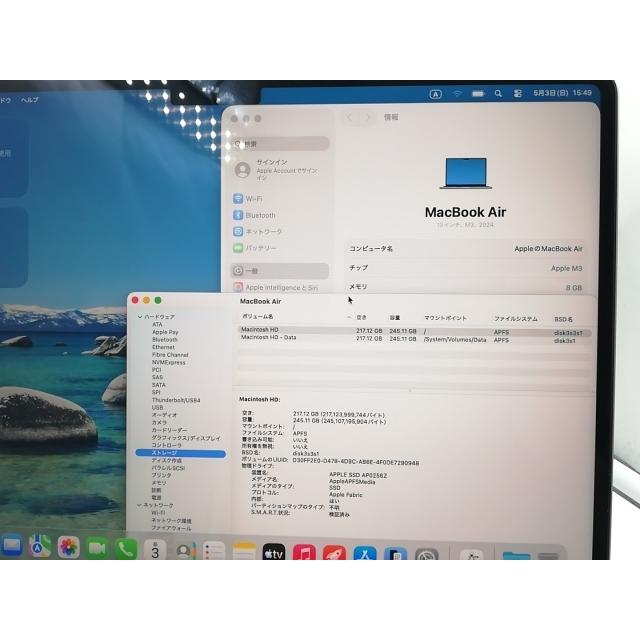Select the Macintosh HD volume row
Screen dimensions: 640x640
(414, 331)
